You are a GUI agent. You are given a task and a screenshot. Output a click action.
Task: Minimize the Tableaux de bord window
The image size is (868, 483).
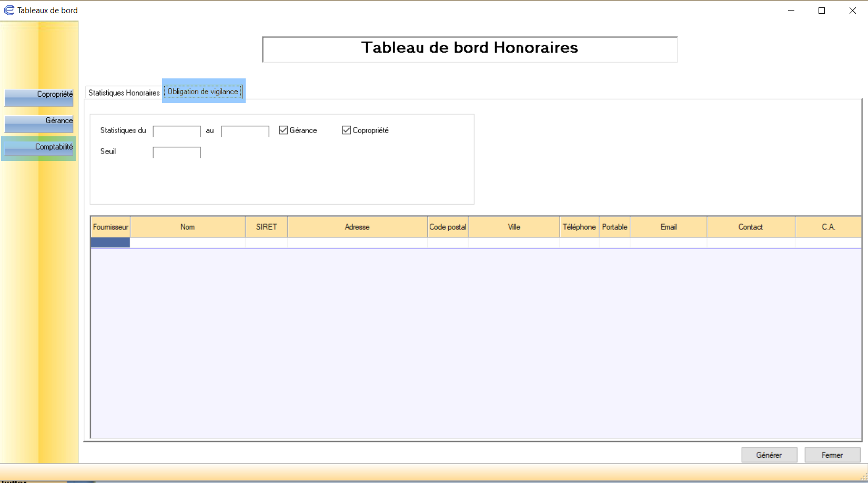coord(791,11)
